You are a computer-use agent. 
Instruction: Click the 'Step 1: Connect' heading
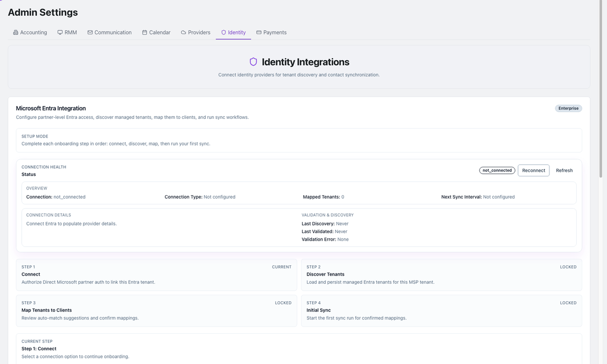(39, 349)
